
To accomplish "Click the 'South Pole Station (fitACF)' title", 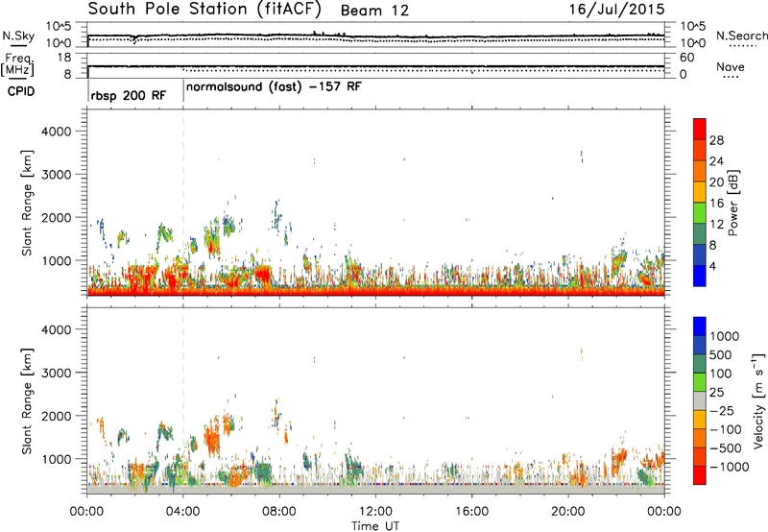I will pos(204,10).
